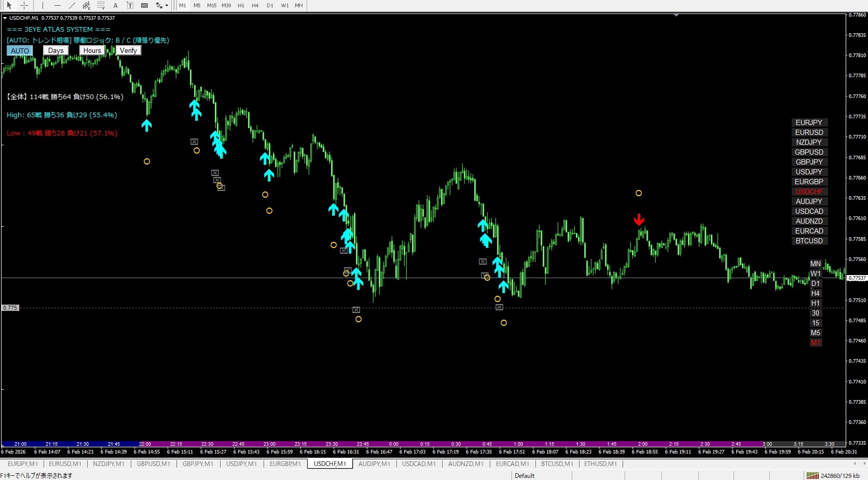Screen dimensions: 868x480
Task: Switch symbol to GBPJPY in pair list
Action: pos(809,162)
